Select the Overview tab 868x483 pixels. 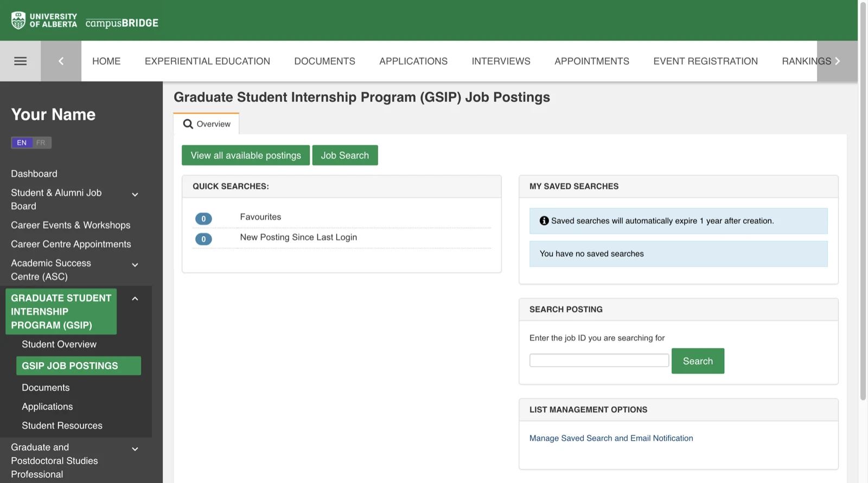click(x=207, y=124)
